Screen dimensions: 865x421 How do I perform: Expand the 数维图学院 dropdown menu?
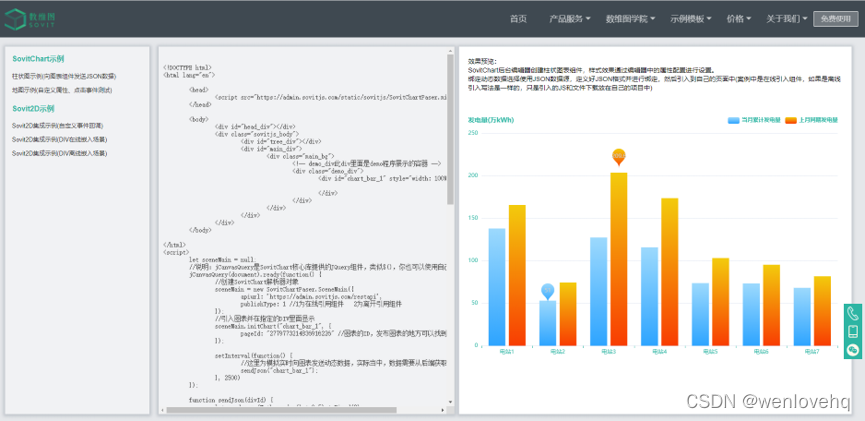point(631,19)
